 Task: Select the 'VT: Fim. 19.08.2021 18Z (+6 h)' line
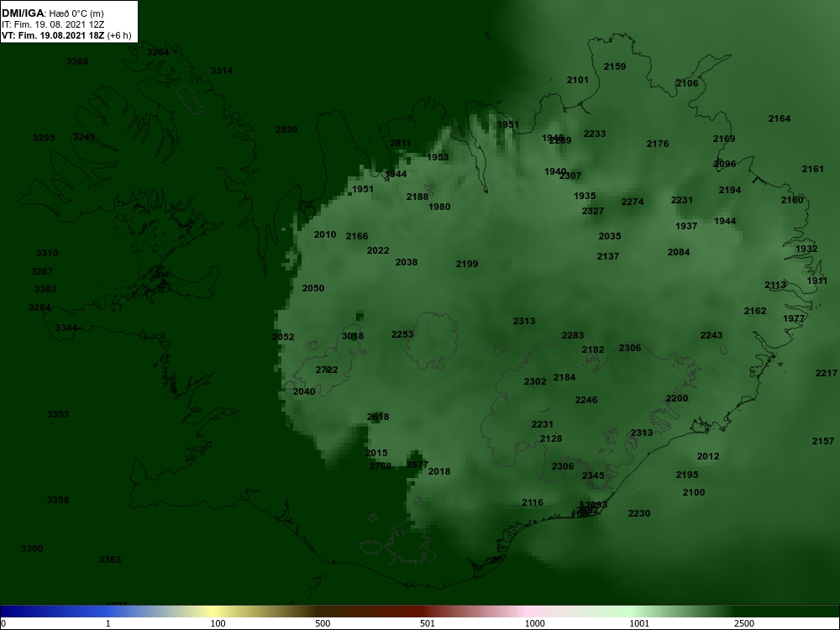pos(66,35)
